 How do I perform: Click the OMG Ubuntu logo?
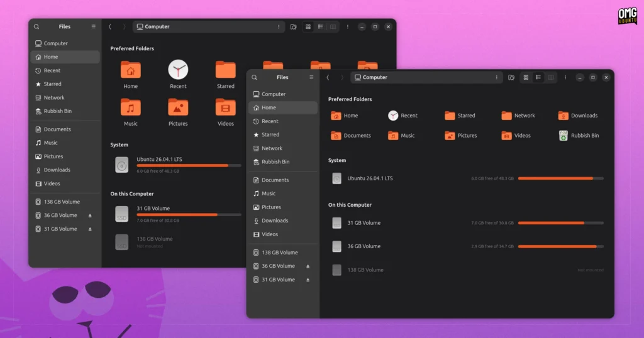(x=627, y=16)
